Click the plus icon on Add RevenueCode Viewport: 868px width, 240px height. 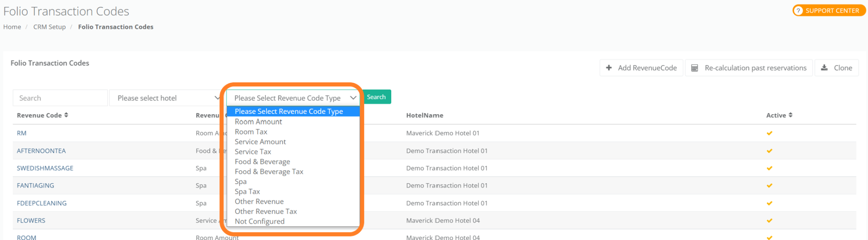tap(609, 68)
